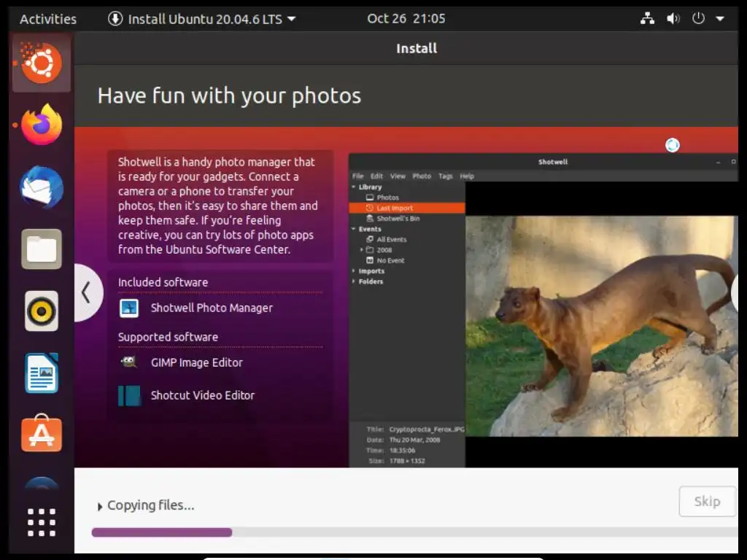Click the Install window title
This screenshot has height=560, width=747.
(417, 49)
